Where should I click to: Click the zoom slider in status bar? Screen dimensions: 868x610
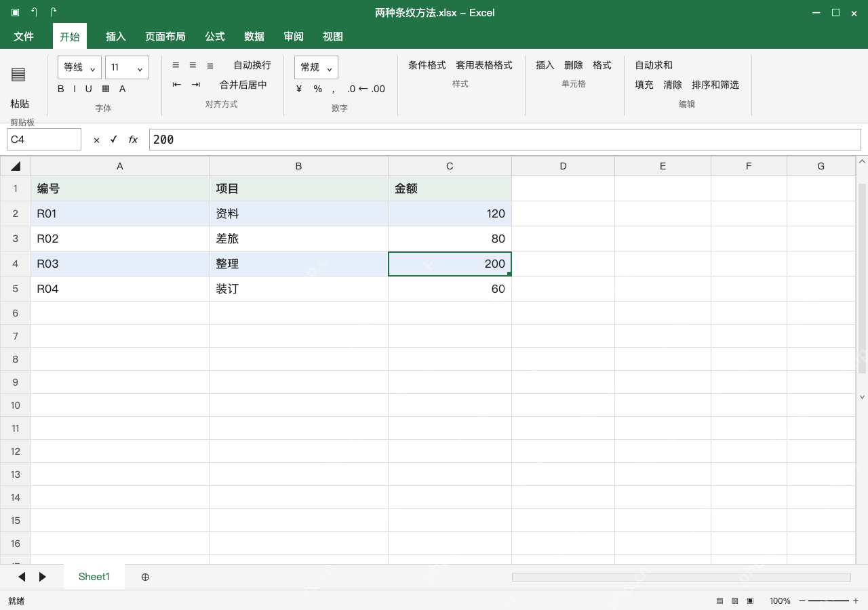[x=829, y=601]
